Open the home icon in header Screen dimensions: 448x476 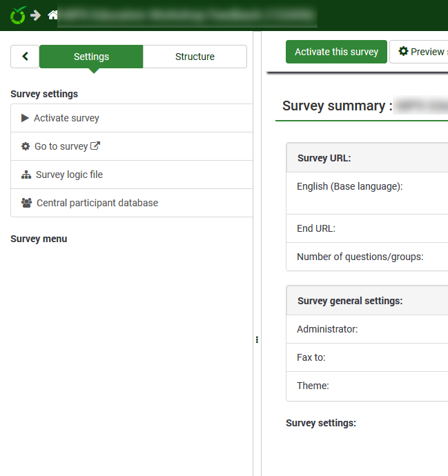[x=52, y=15]
